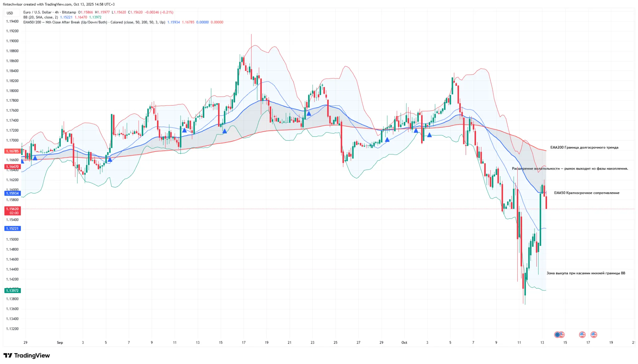Click 'Зона выкупа при касании' annotation text
The image size is (638, 364).
[586, 273]
